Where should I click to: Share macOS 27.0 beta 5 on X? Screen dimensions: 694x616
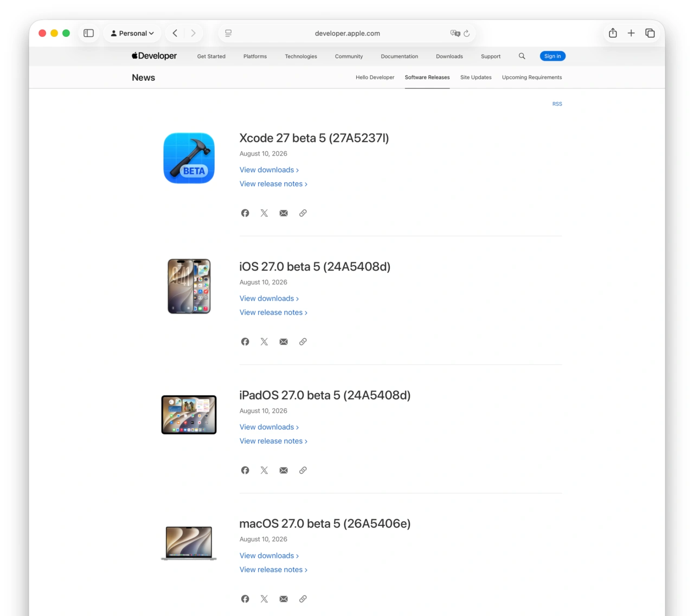(x=264, y=599)
